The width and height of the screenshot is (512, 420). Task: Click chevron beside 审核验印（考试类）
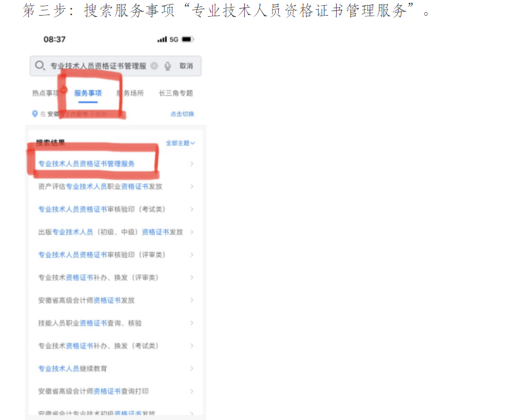coord(191,209)
